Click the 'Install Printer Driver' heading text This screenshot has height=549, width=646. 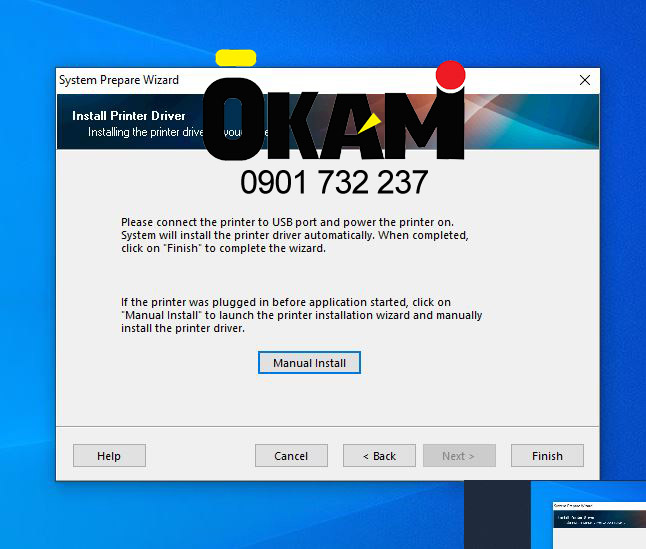tap(129, 116)
